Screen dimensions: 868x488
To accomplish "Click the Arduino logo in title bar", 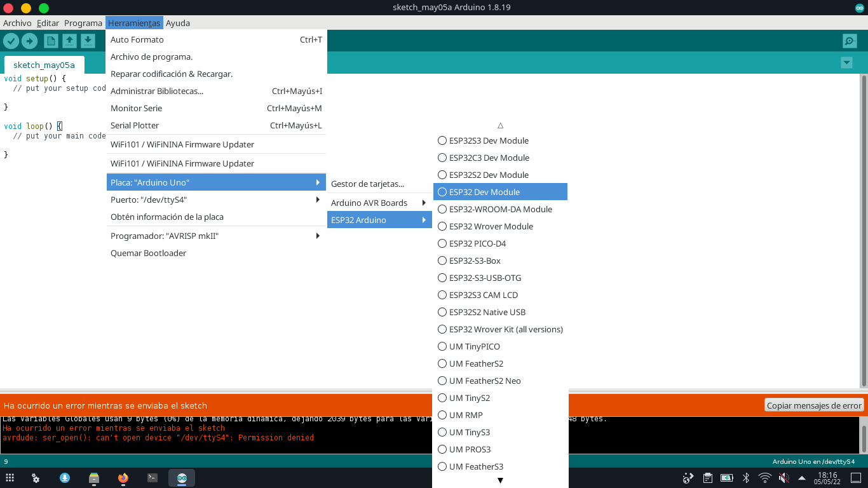I will point(860,8).
